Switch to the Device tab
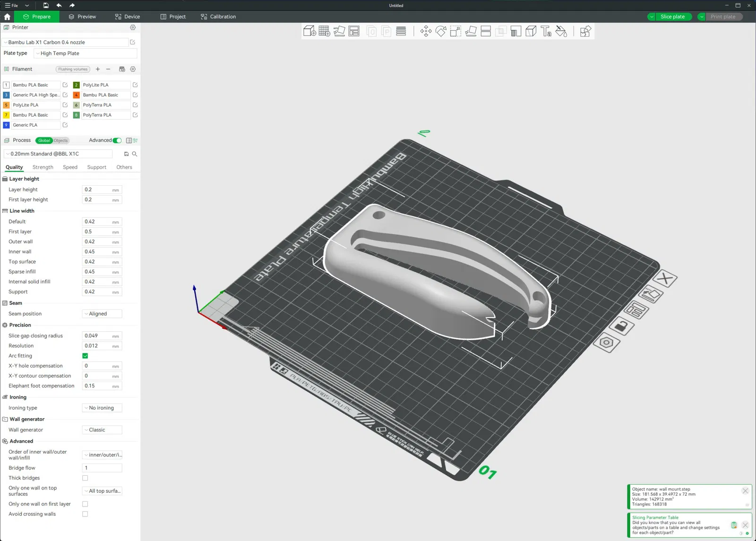The image size is (756, 541). coord(127,17)
